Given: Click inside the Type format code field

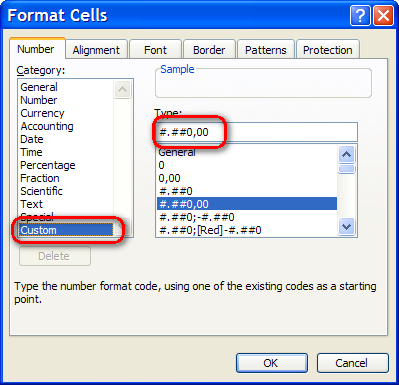Looking at the screenshot, I should pos(256,132).
